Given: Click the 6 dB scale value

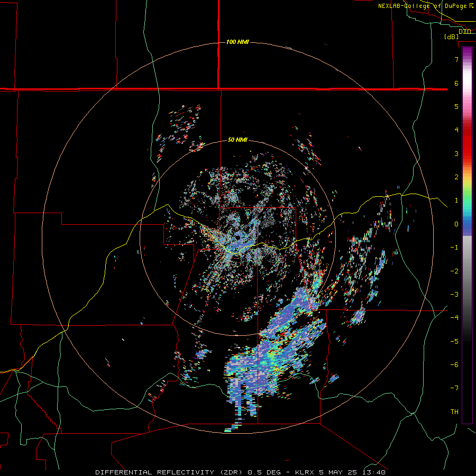Looking at the screenshot, I should (456, 83).
